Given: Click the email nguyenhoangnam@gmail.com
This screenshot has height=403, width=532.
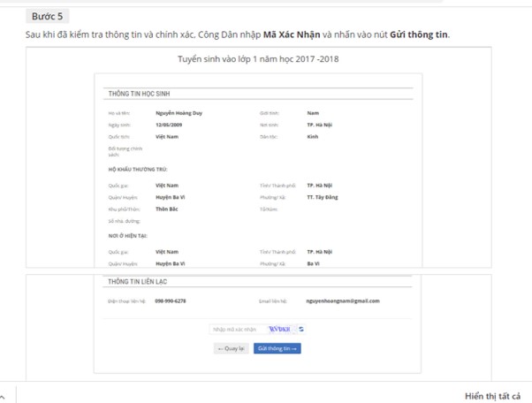Looking at the screenshot, I should (343, 300).
